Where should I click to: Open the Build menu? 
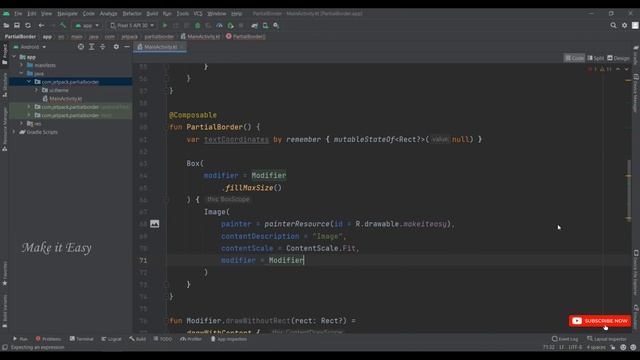pyautogui.click(x=152, y=13)
